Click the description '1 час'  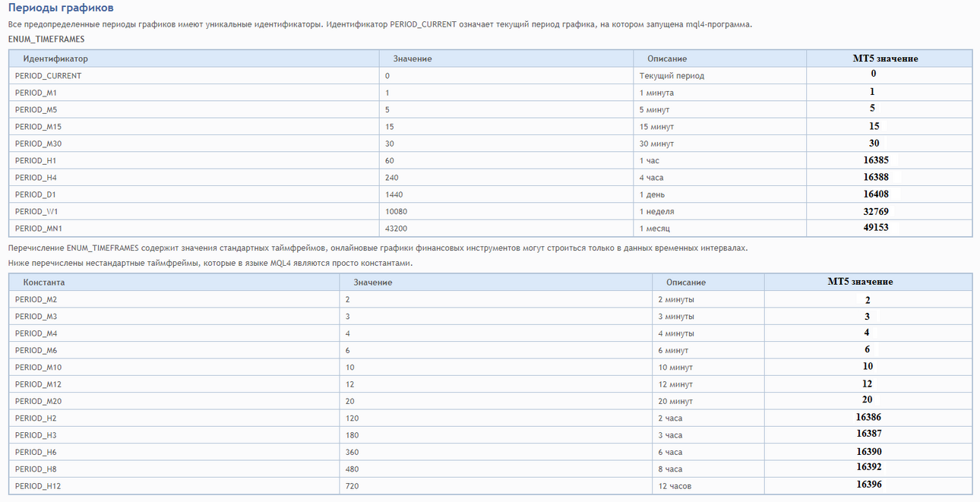coord(650,161)
